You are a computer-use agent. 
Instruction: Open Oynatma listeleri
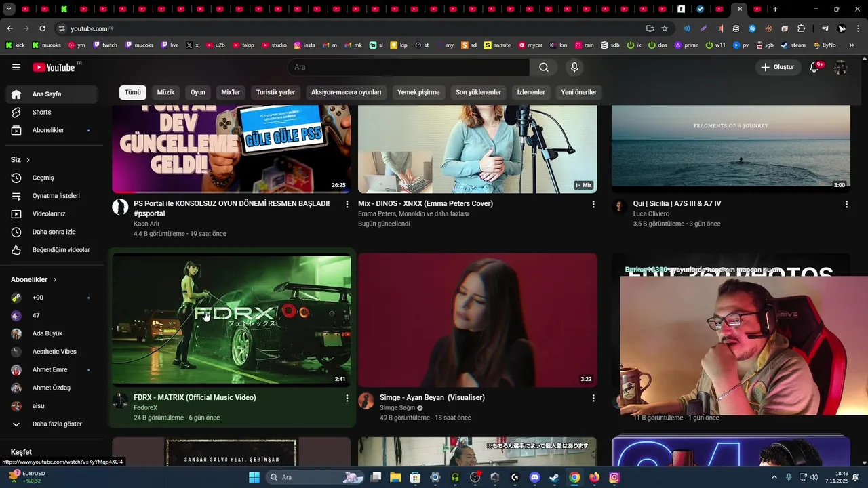52,196
